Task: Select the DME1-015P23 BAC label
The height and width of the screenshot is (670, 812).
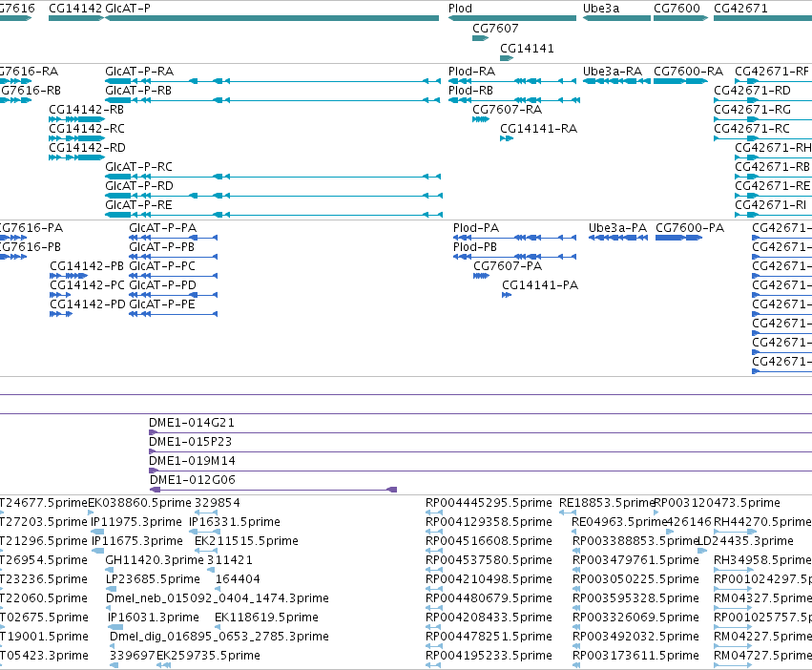Action: (190, 442)
